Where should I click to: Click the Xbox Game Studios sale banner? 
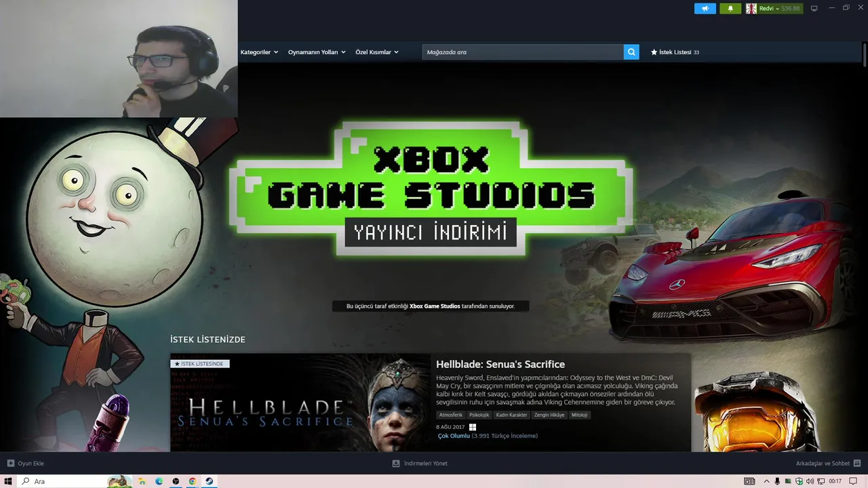(x=431, y=188)
